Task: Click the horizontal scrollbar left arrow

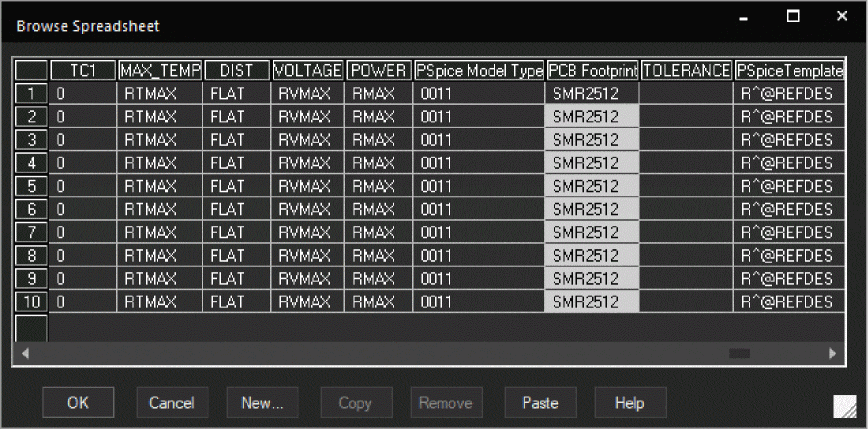Action: click(x=24, y=353)
